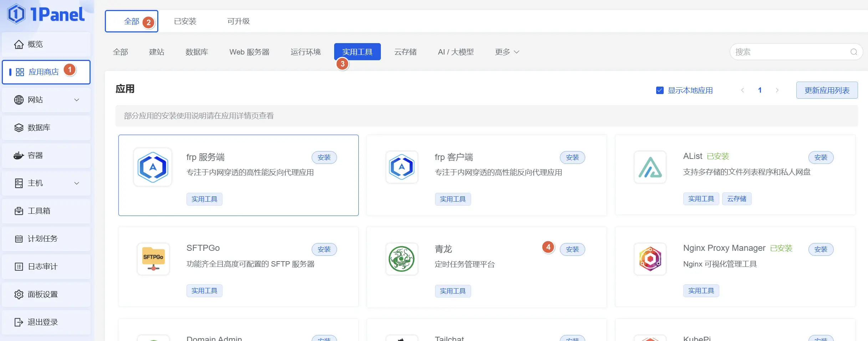
Task: Expand the 主机 sidebar submenu chevron
Action: click(77, 183)
